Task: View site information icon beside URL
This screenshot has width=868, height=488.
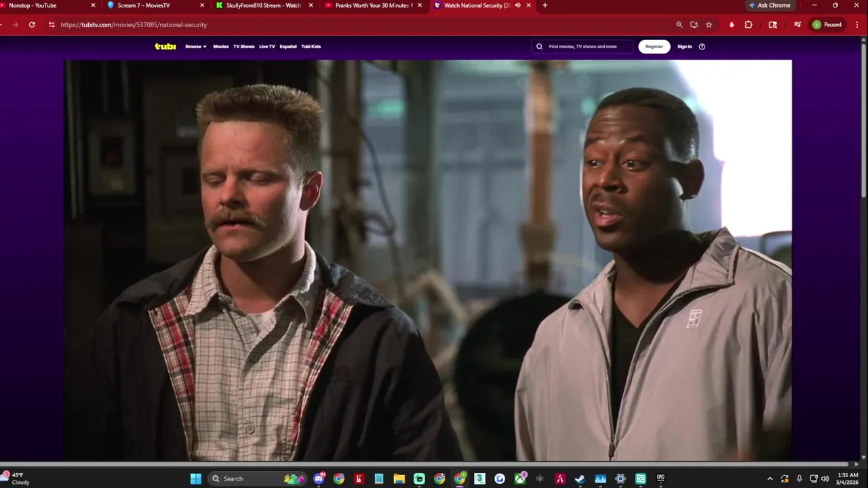Action: pos(51,24)
